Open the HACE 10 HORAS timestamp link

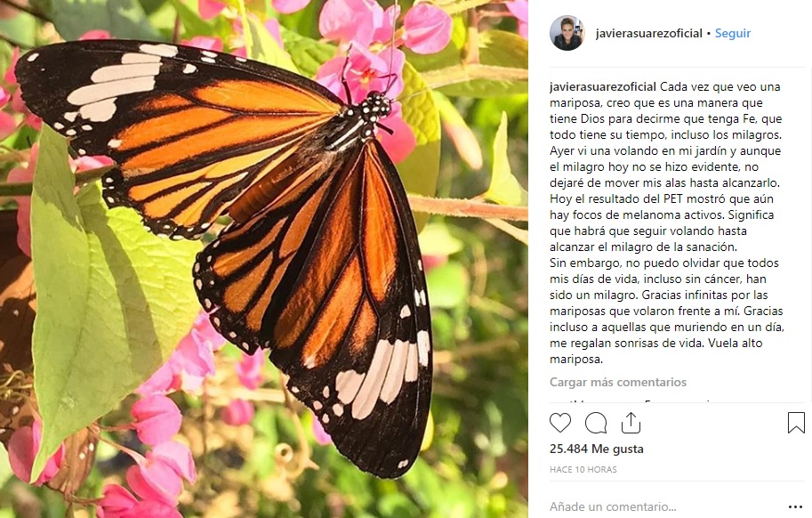(583, 469)
